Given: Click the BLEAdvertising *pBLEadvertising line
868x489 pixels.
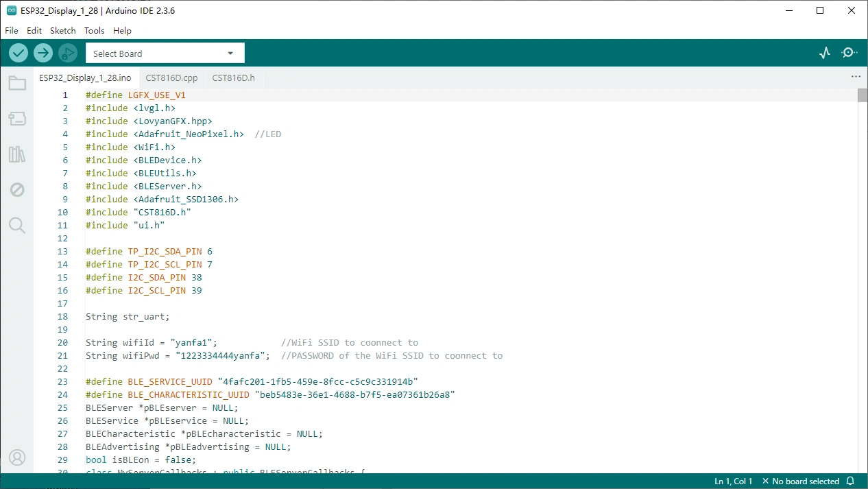Looking at the screenshot, I should [x=189, y=447].
